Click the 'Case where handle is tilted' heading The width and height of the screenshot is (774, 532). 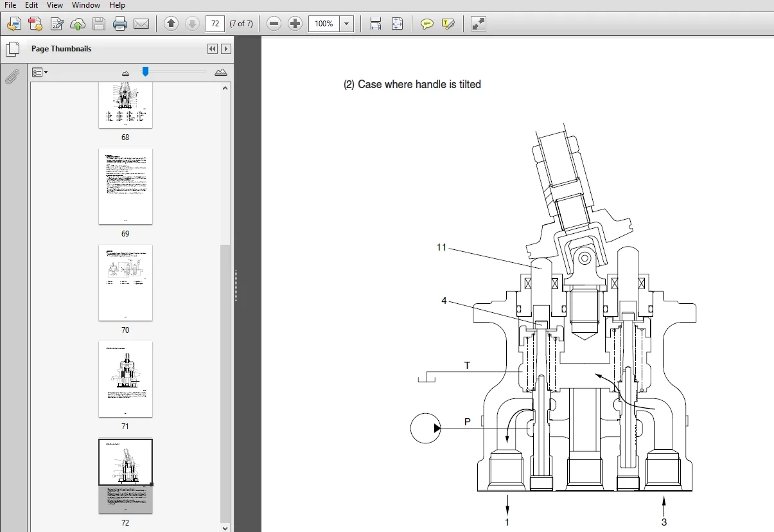419,84
